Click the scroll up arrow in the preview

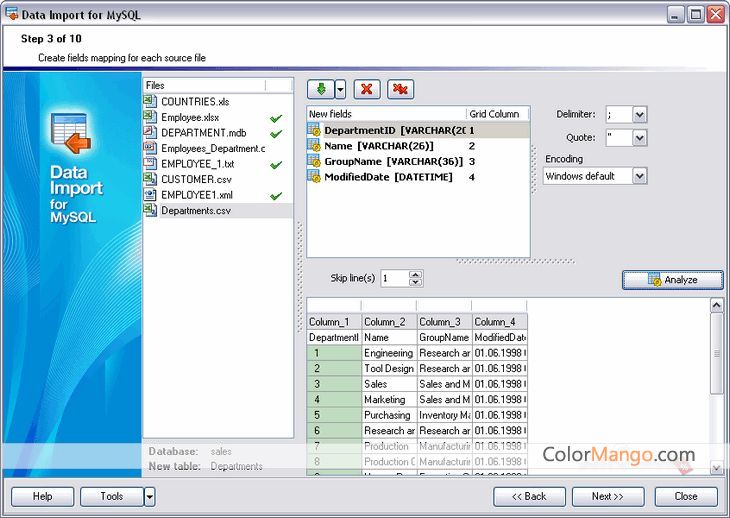tap(716, 305)
